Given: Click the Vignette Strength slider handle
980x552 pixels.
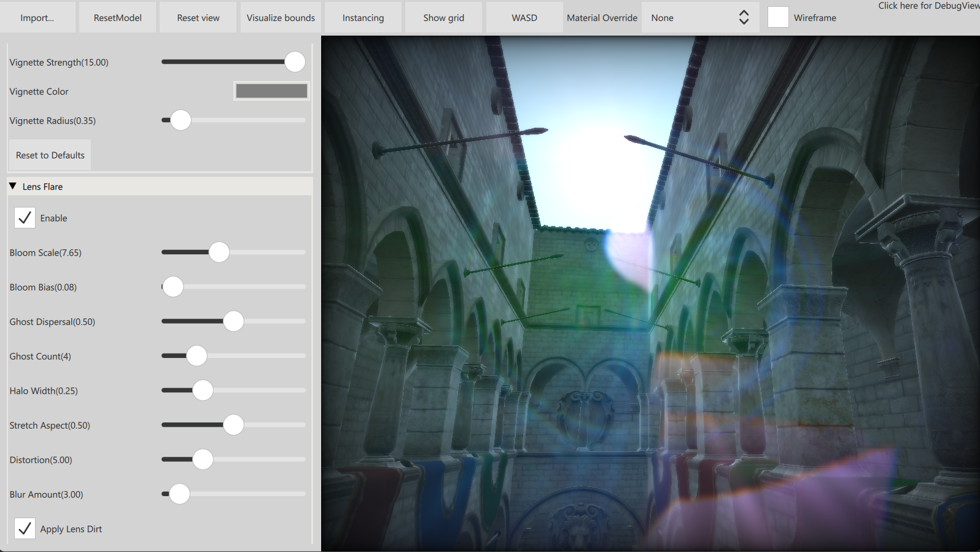Looking at the screenshot, I should click(295, 62).
